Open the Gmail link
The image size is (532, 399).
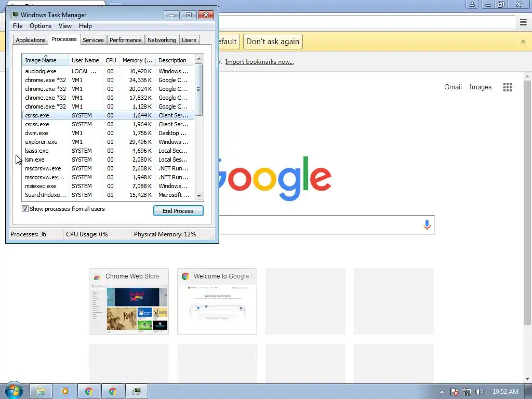click(453, 87)
